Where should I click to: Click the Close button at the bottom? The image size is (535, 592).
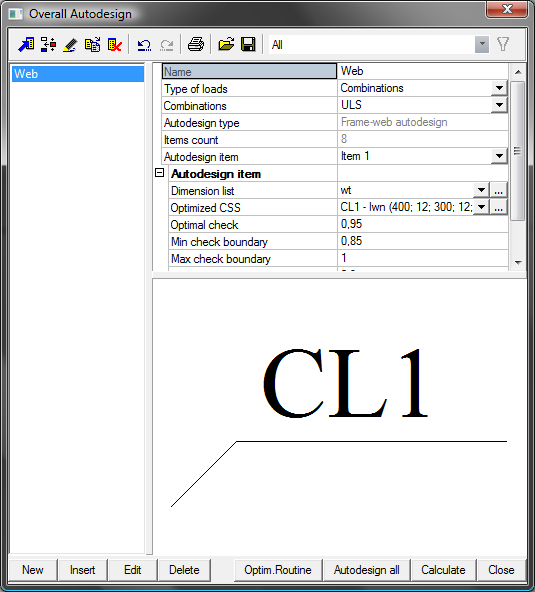coord(501,570)
